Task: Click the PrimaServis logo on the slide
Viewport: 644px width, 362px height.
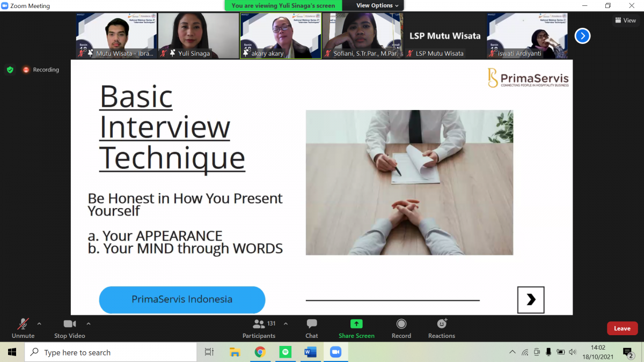Action: 528,78
